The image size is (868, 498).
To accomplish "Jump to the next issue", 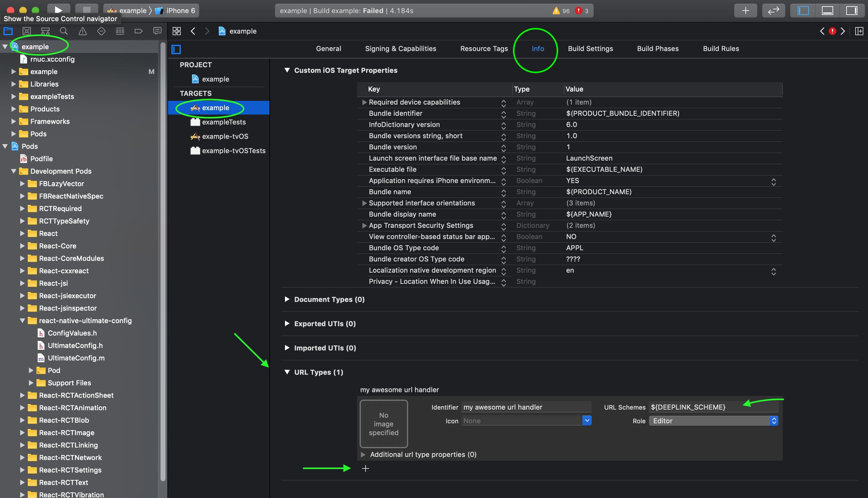I will click(x=843, y=31).
